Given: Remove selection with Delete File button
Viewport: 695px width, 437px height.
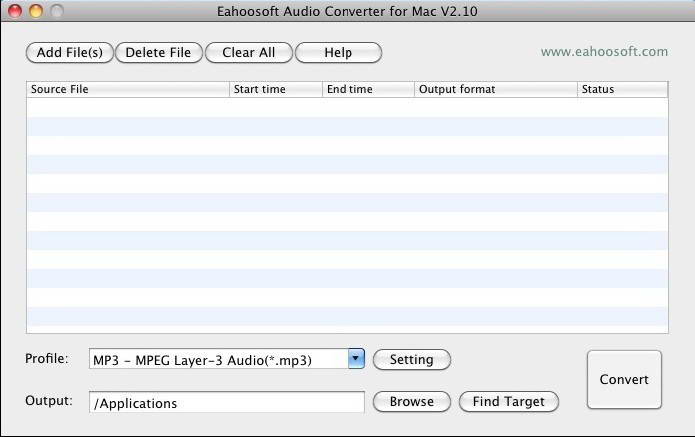Looking at the screenshot, I should coord(159,53).
